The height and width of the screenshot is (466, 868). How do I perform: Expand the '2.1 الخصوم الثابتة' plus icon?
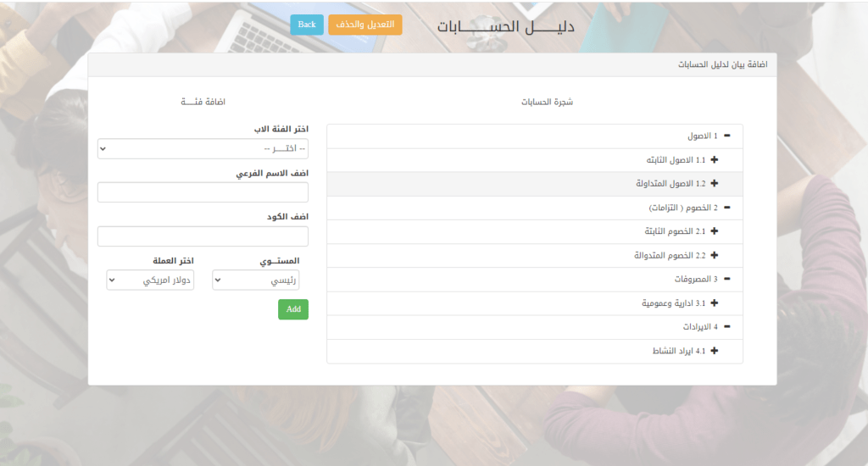pyautogui.click(x=714, y=230)
